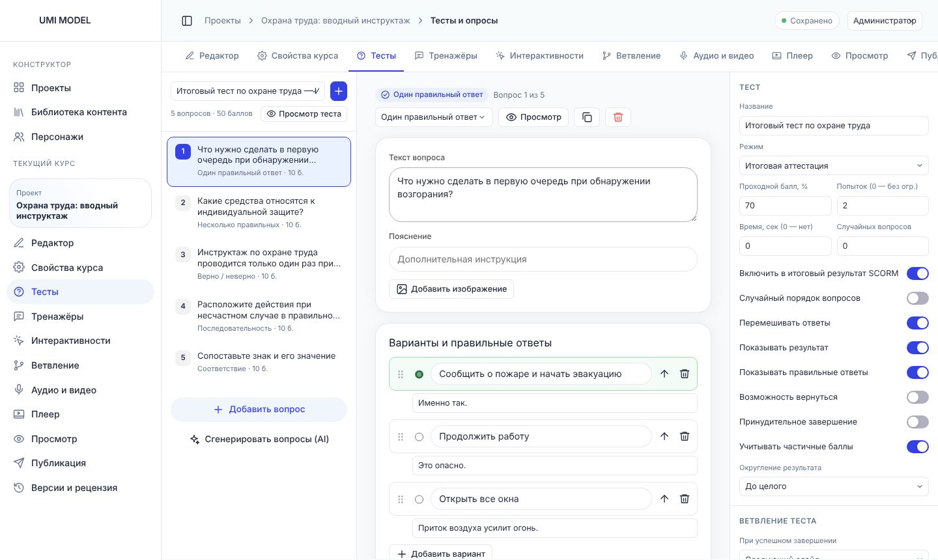The width and height of the screenshot is (938, 560).
Task: Click 'Просмотр теста' button
Action: click(304, 114)
